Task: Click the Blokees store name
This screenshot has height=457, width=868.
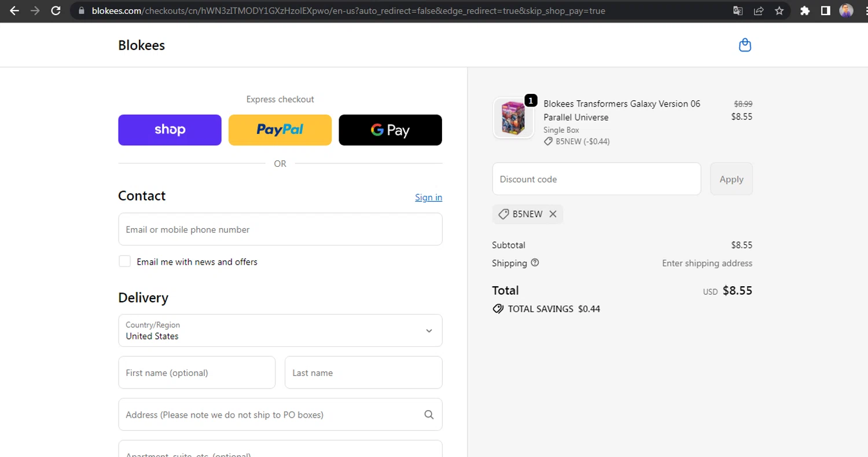Action: click(x=141, y=45)
